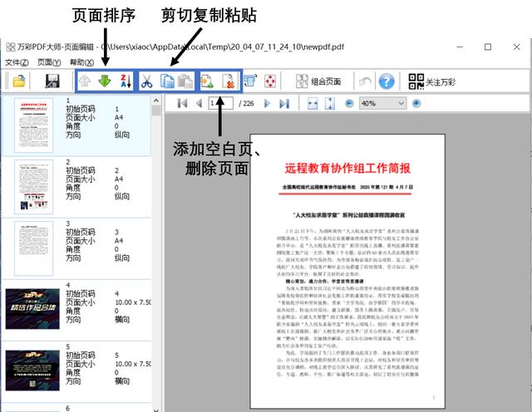Viewport: 532px width, 412px height.
Task: Go to the next page in the preview
Action: (x=267, y=104)
